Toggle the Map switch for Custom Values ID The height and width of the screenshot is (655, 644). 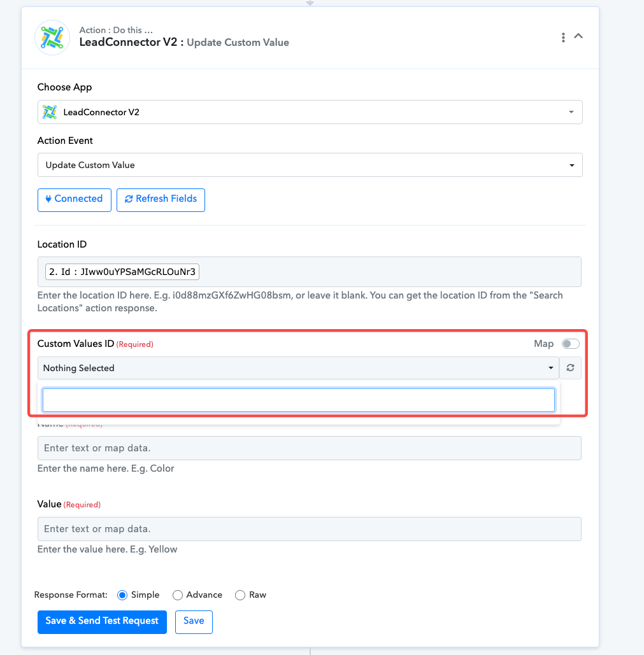pyautogui.click(x=570, y=344)
